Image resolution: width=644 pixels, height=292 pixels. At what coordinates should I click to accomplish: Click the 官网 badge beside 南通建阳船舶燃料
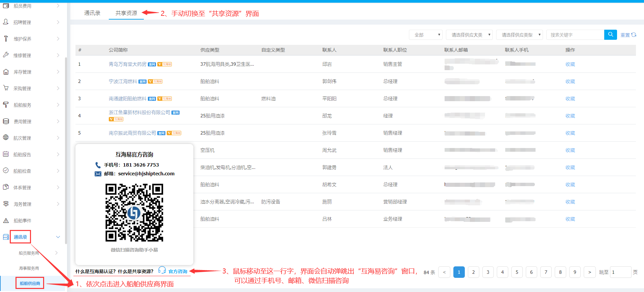click(x=152, y=99)
